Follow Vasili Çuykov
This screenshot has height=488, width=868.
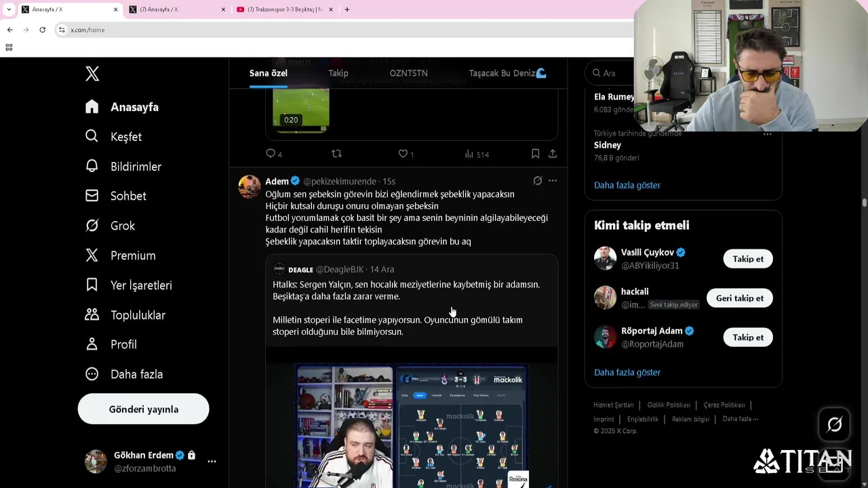[748, 259]
